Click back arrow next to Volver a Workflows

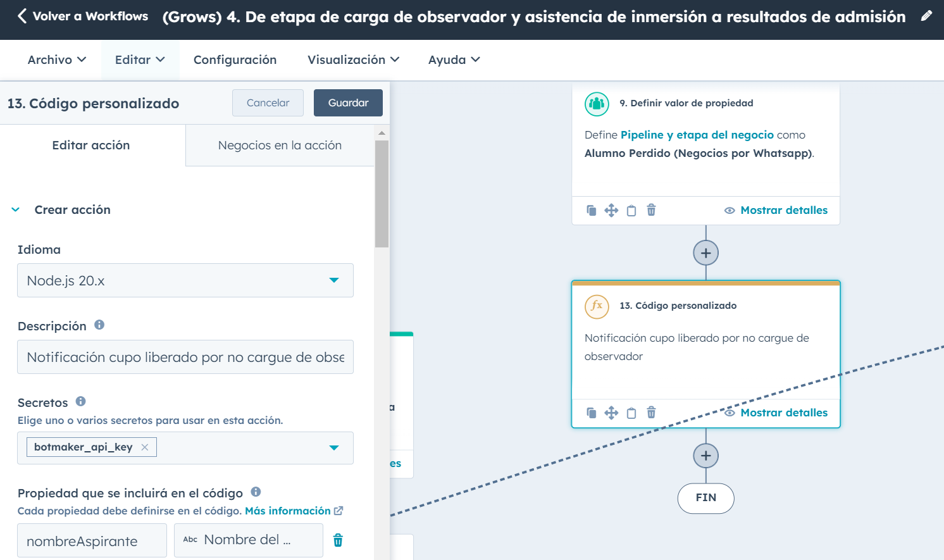coord(22,16)
